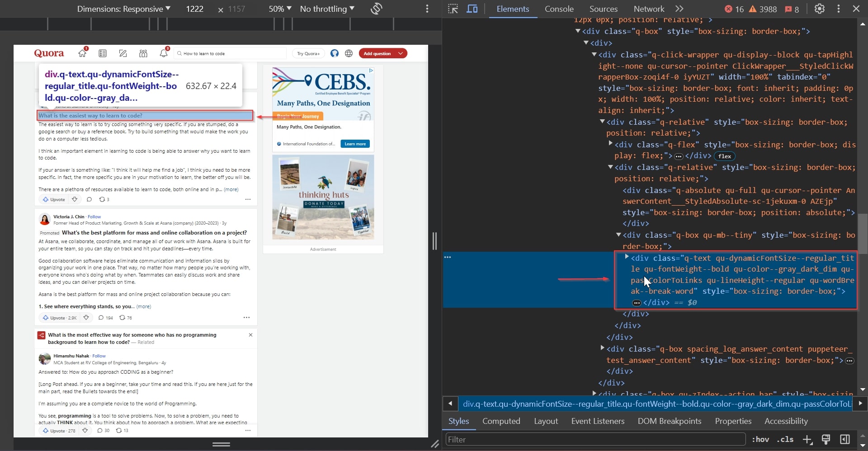Switch to the Console tab
Image resolution: width=868 pixels, height=451 pixels.
(x=559, y=9)
